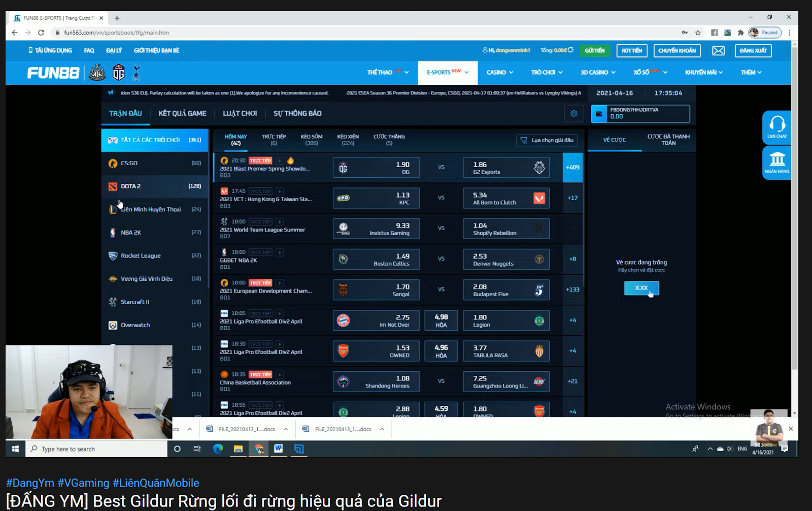This screenshot has width=812, height=511.
Task: Open Ngân Hàng bank widget
Action: [777, 163]
